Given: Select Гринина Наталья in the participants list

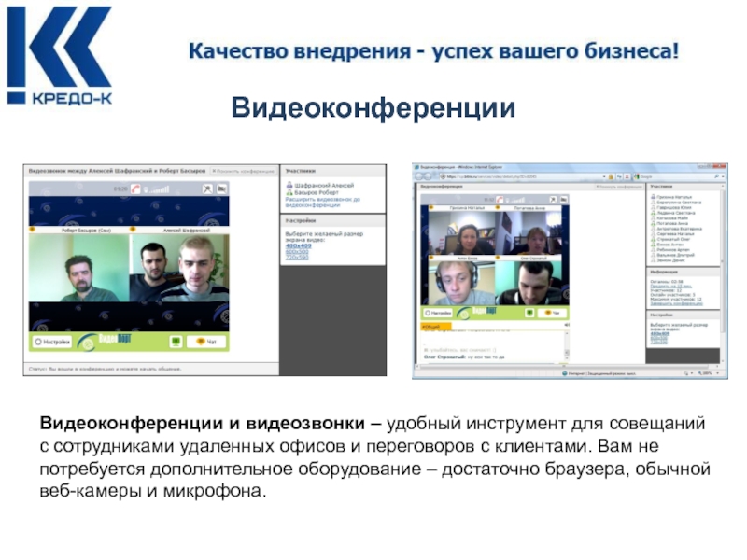Looking at the screenshot, I should tap(670, 197).
